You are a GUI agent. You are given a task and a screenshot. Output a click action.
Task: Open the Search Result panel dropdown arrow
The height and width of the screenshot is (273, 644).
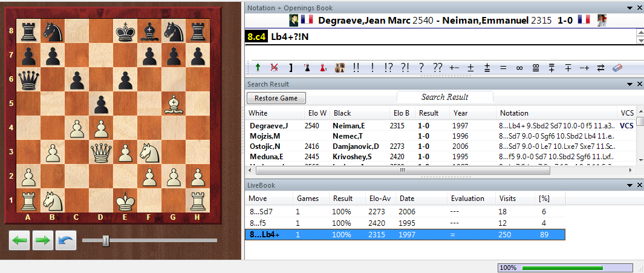click(629, 84)
